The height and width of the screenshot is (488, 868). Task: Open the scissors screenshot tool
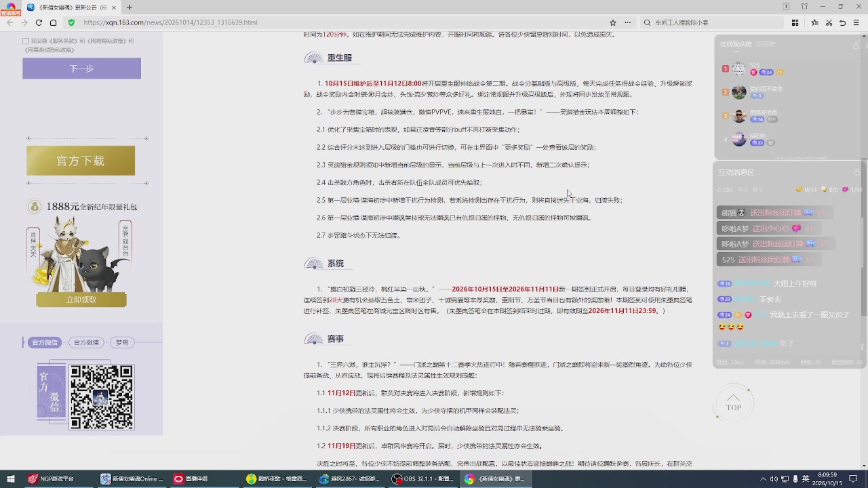tap(829, 22)
